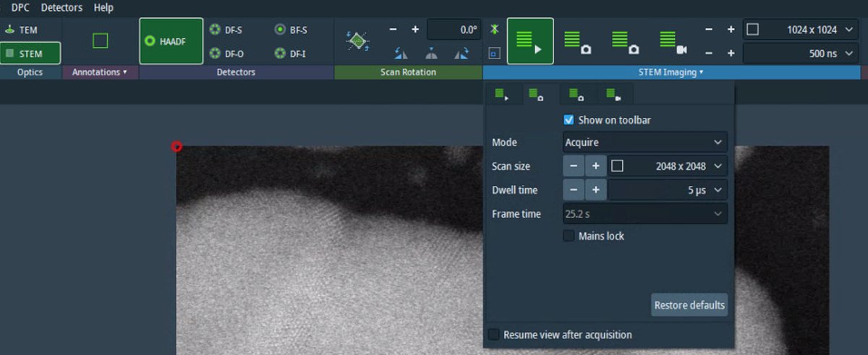The width and height of the screenshot is (868, 355).
Task: Decrease popup dwell time beside 5 µs
Action: 574,190
